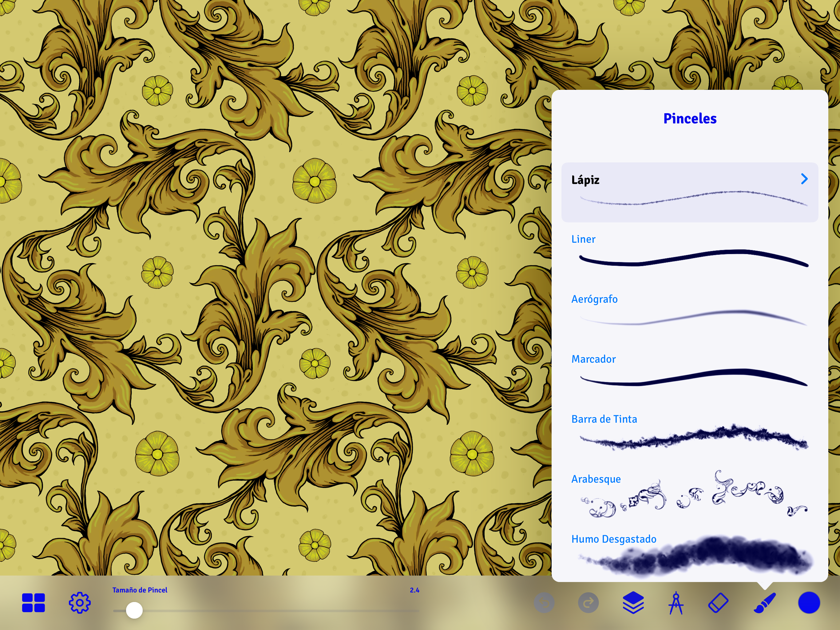The width and height of the screenshot is (840, 630).
Task: Select the Humo Desgastado brush
Action: tap(690, 553)
